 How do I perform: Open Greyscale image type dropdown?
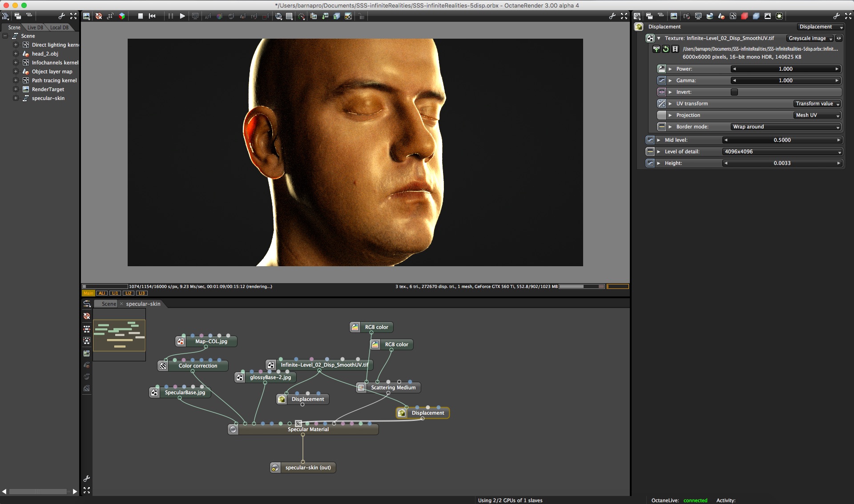pyautogui.click(x=810, y=38)
